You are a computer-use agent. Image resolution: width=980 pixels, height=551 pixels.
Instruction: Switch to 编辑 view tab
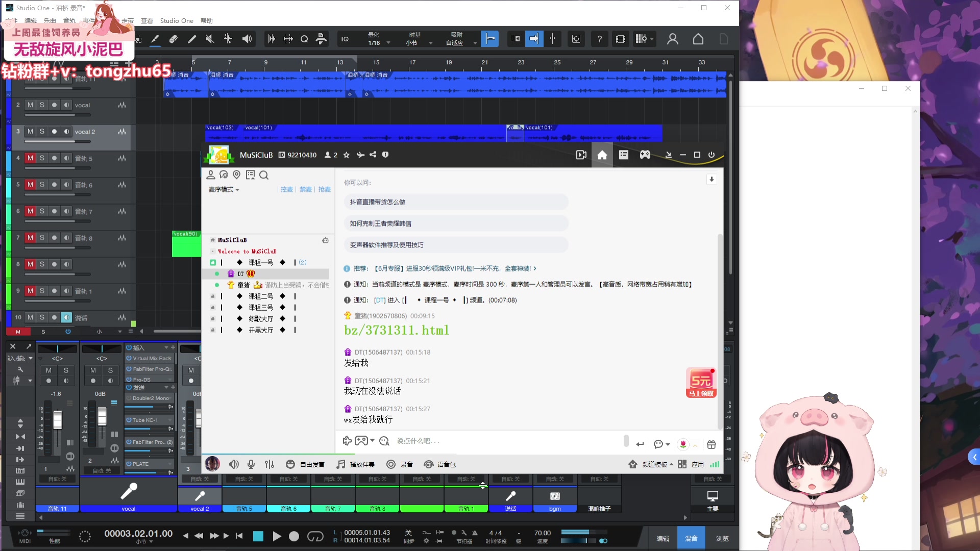[x=663, y=538]
